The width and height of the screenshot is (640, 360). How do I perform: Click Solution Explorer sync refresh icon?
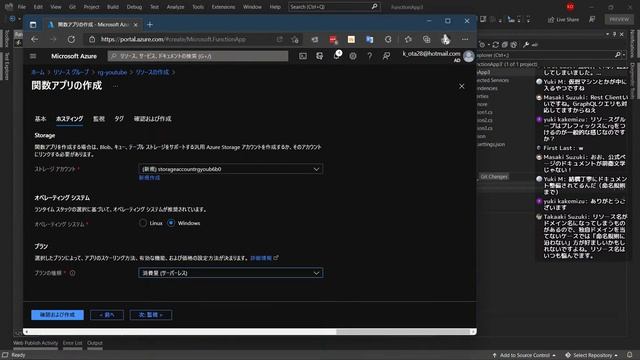(x=496, y=44)
